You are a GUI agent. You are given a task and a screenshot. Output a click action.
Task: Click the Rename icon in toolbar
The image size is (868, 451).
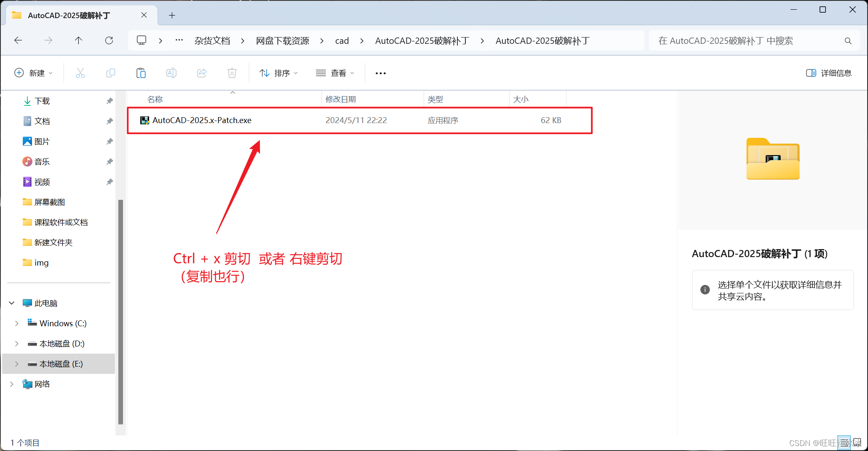171,73
